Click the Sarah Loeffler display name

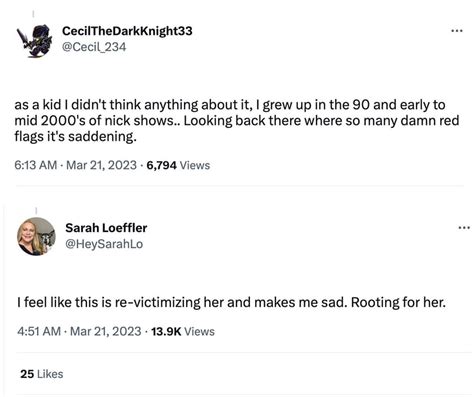coord(106,228)
